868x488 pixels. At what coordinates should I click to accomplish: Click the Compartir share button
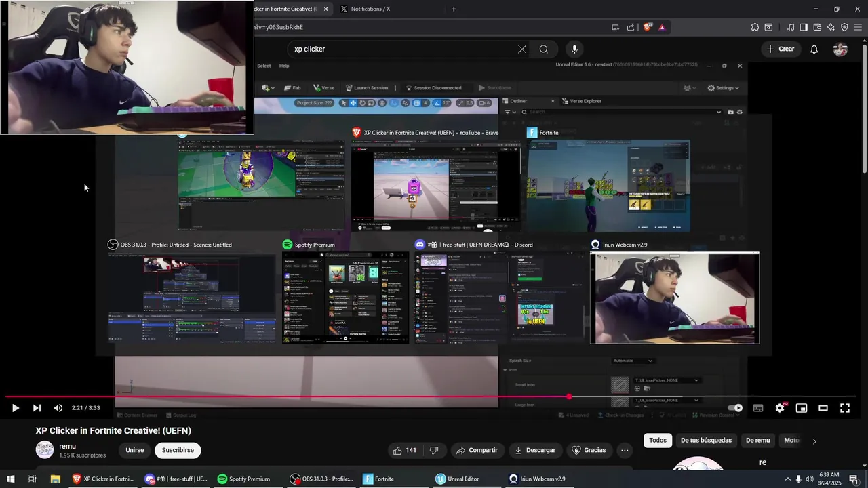[477, 450]
